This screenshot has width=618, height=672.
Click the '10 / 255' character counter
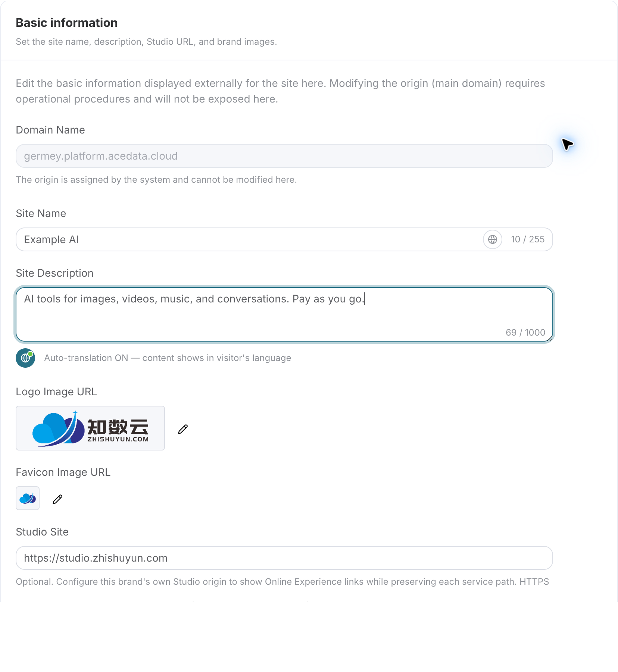(x=528, y=239)
